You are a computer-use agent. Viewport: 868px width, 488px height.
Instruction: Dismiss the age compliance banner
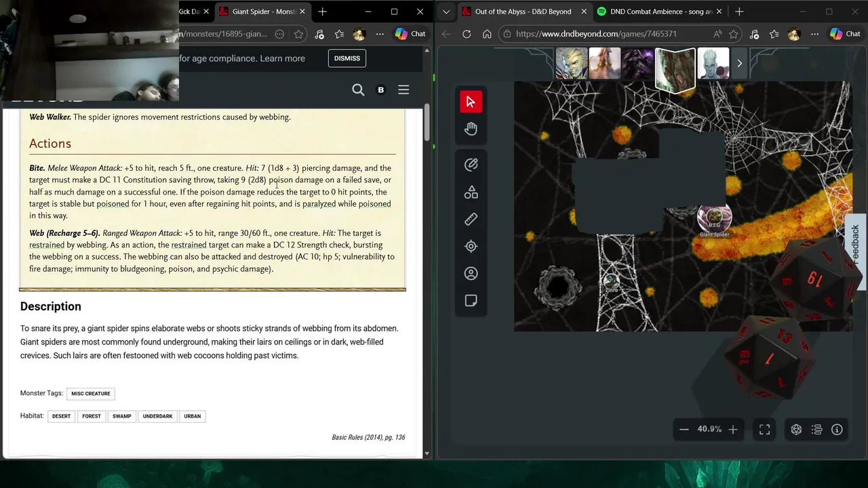click(347, 58)
